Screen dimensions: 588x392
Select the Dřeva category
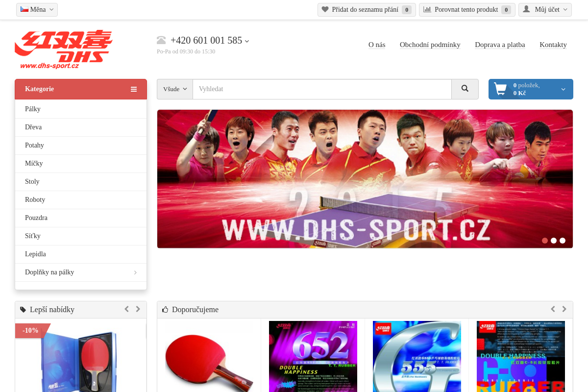(x=81, y=127)
